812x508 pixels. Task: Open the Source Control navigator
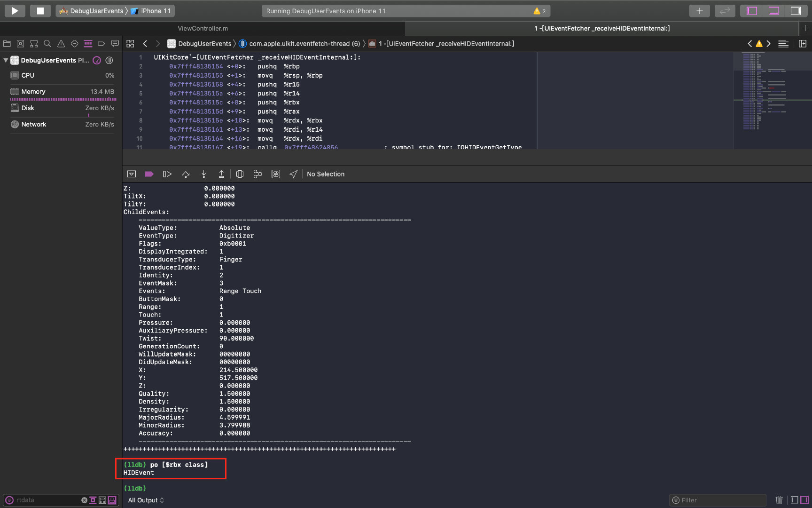pos(20,44)
